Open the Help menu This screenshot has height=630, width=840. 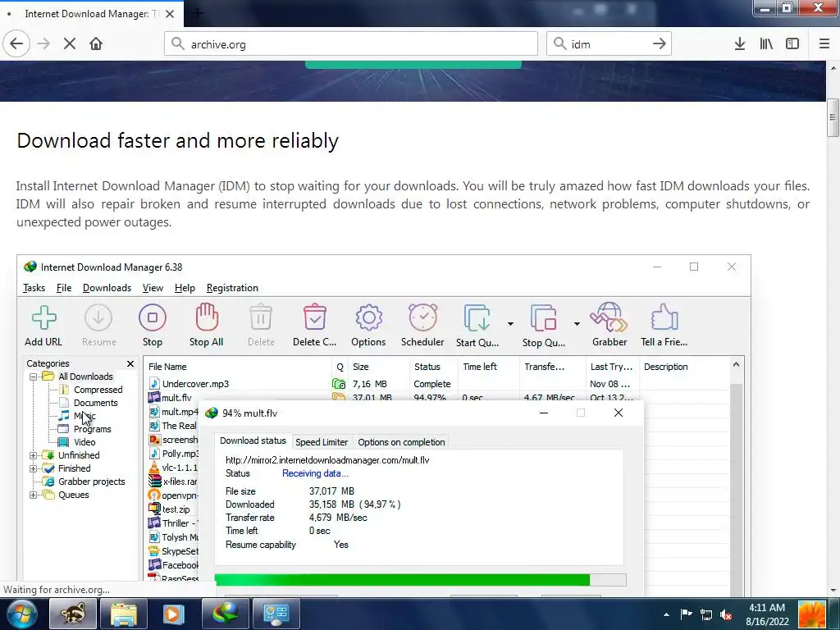tap(185, 288)
